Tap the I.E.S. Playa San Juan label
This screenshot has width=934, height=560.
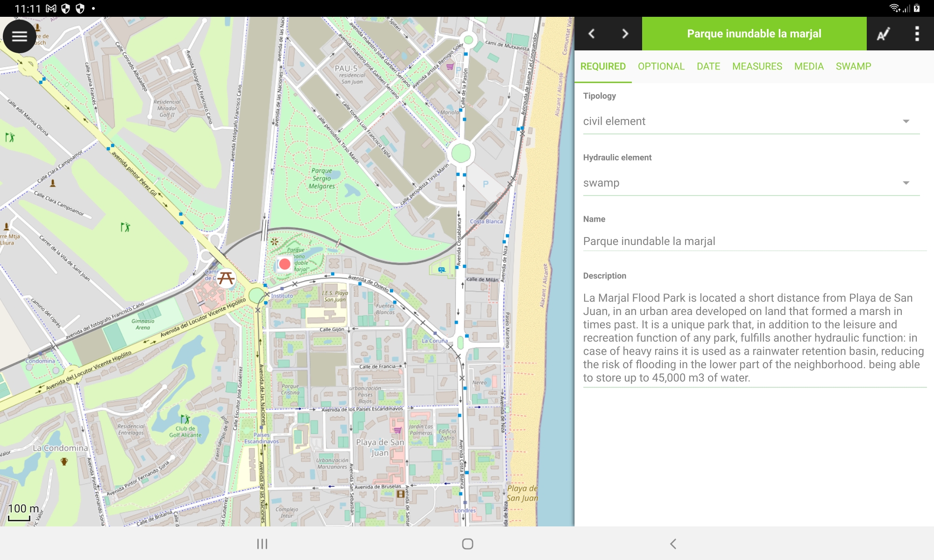(335, 296)
